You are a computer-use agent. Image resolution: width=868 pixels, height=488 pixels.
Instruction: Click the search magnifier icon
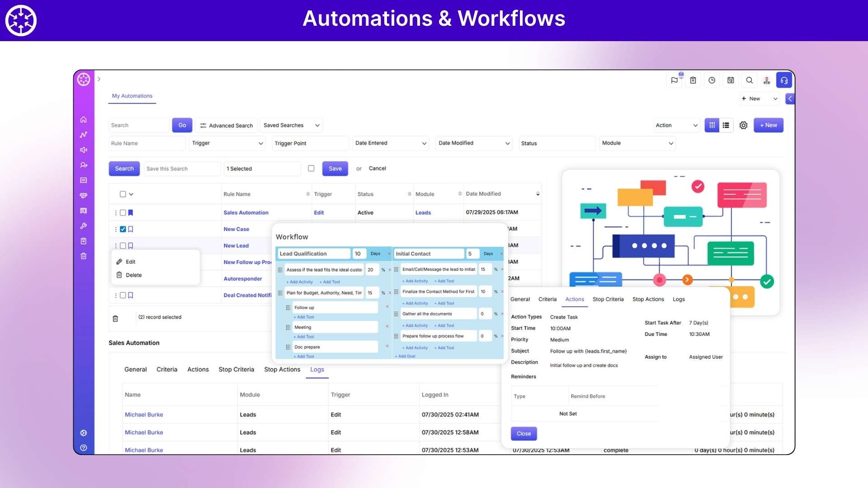[750, 80]
